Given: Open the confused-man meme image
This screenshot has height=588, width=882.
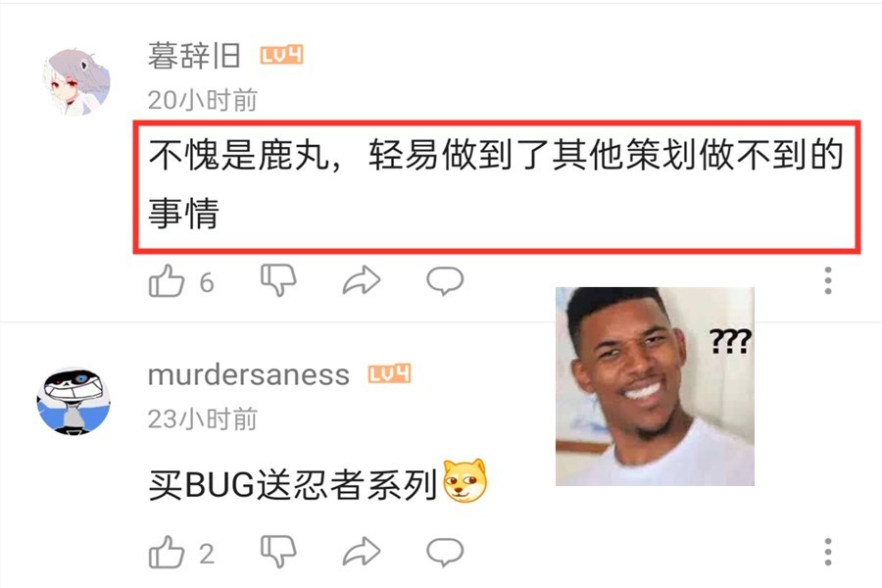Looking at the screenshot, I should 655,386.
